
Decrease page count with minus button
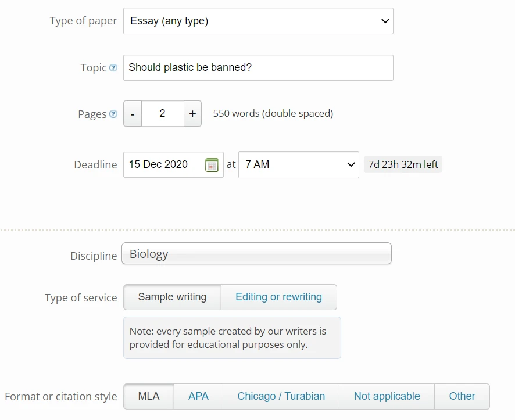(x=133, y=114)
